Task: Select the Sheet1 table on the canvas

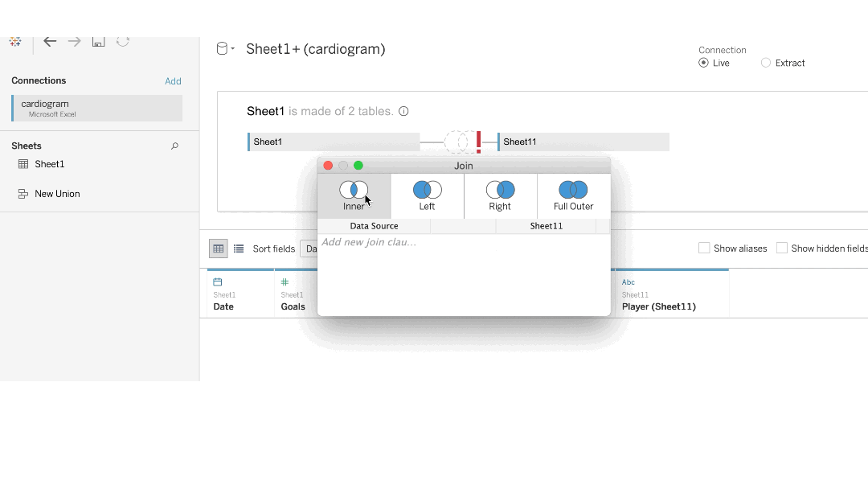Action: [334, 142]
